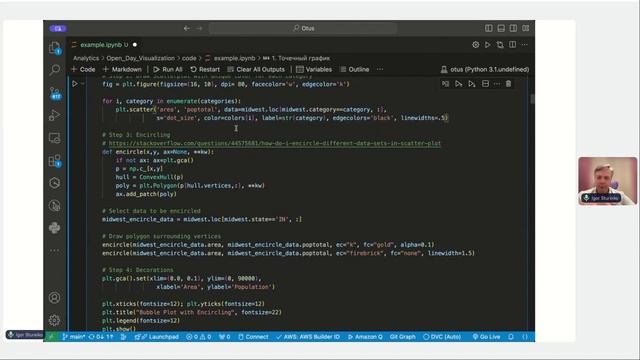Click the notebook vertical scrollbar
This screenshot has height=360, width=640.
(532, 99)
